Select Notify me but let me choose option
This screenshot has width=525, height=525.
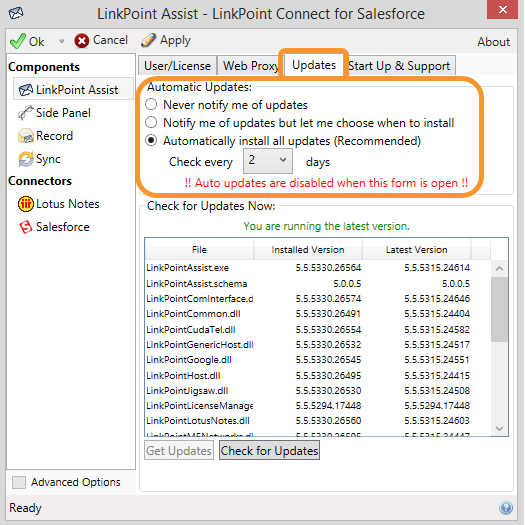point(151,122)
